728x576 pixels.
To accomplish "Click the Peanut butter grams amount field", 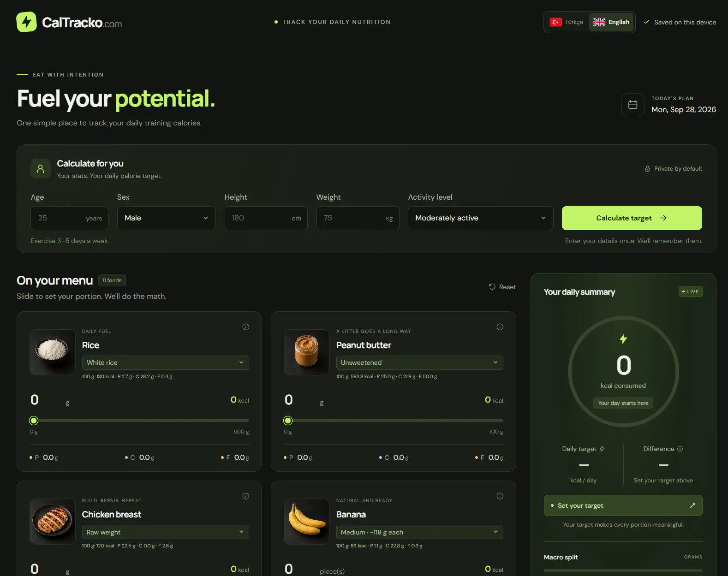I will 300,400.
